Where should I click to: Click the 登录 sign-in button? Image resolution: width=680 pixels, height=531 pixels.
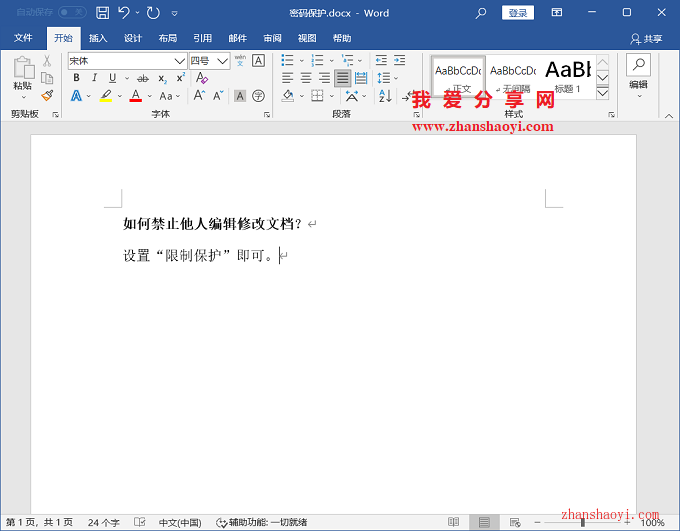[518, 13]
